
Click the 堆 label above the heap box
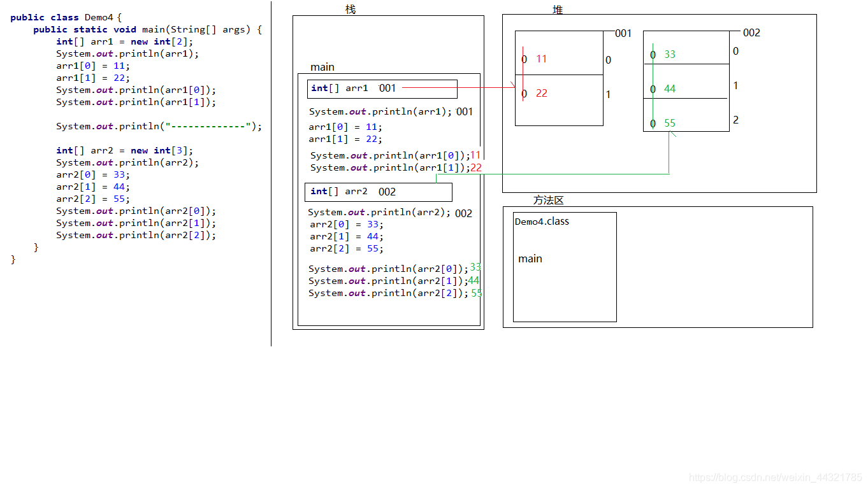tap(558, 10)
